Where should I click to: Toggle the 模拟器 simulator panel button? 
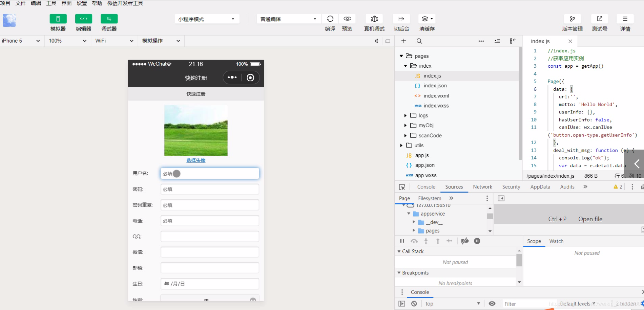(58, 19)
